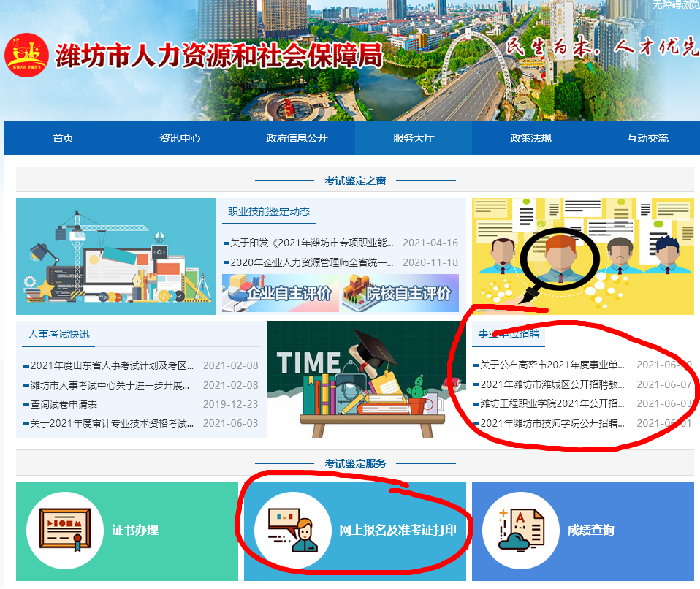Open the 职业技能鉴定动态 section heading
The image size is (700, 589).
click(269, 211)
